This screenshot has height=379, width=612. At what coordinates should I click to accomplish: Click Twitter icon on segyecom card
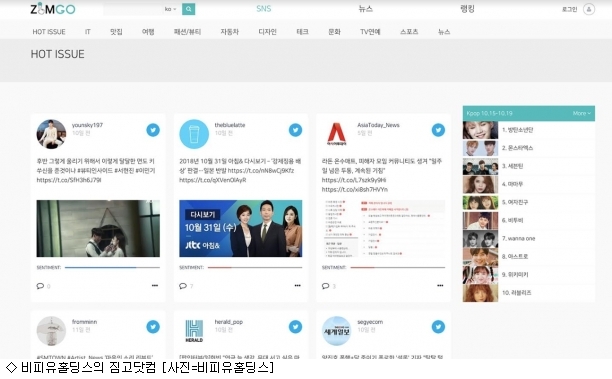pos(438,327)
